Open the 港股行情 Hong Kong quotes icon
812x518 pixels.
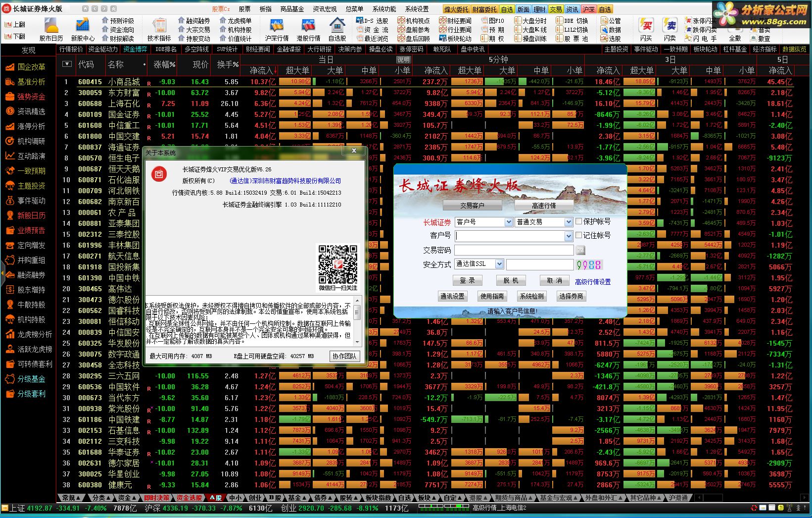point(308,29)
